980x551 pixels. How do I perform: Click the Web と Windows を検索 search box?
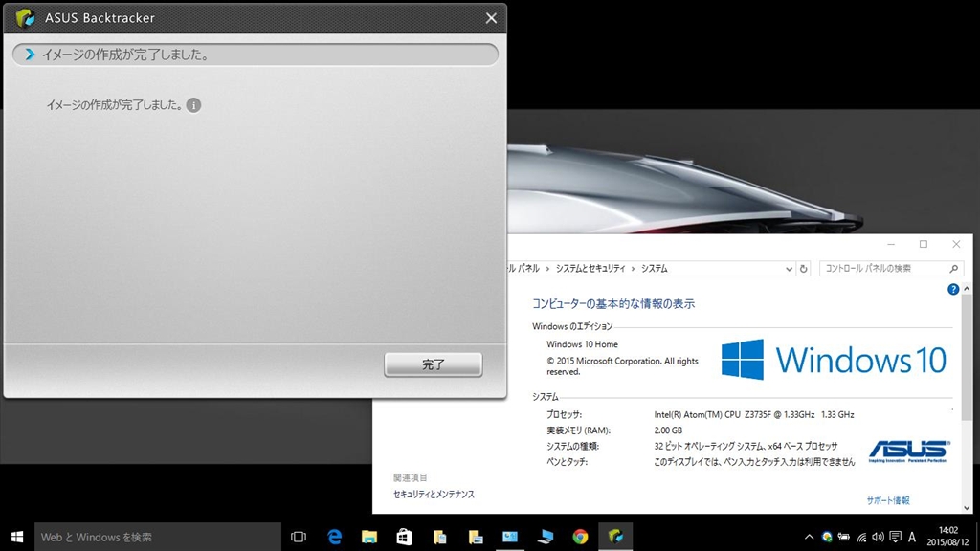(158, 537)
